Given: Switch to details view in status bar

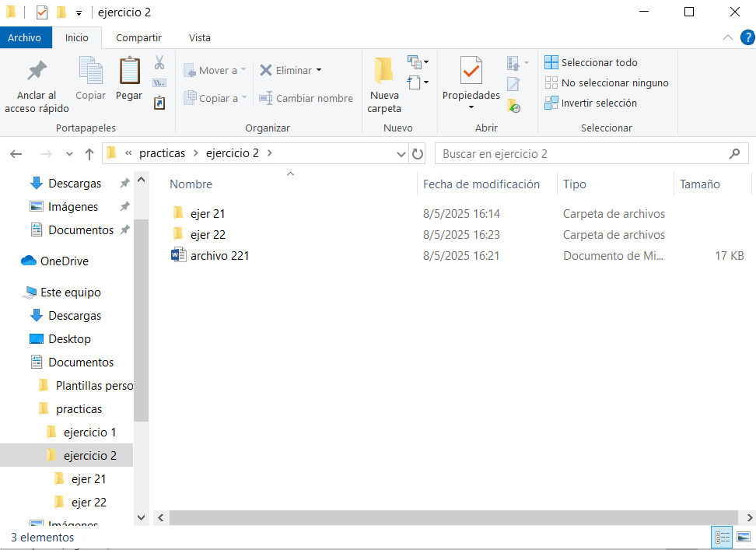Looking at the screenshot, I should pyautogui.click(x=723, y=538).
